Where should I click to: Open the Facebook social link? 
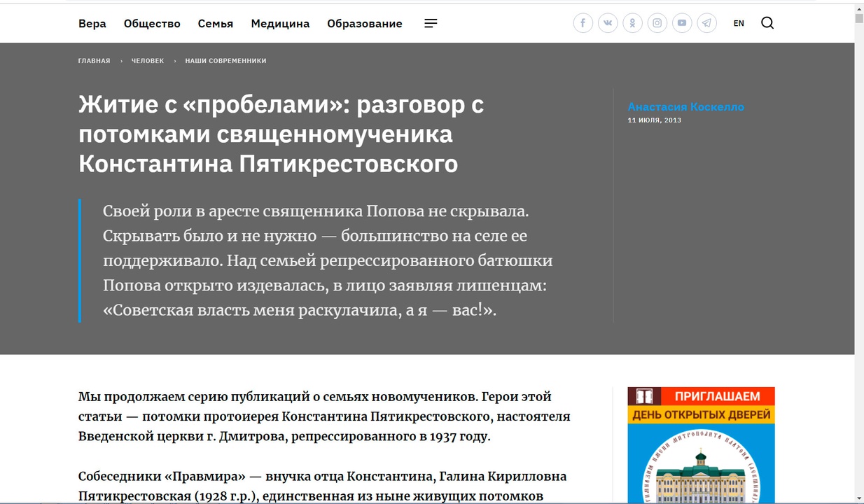(x=583, y=23)
